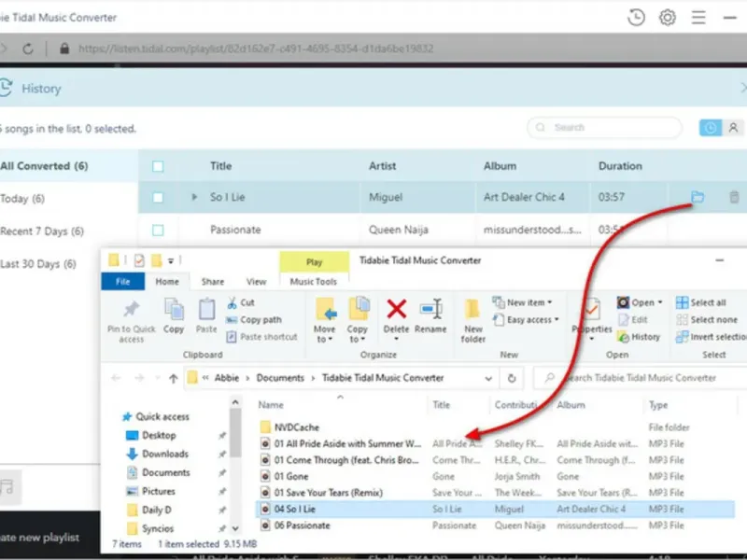Sort history by Artist column
This screenshot has height=560, width=747.
click(x=382, y=166)
